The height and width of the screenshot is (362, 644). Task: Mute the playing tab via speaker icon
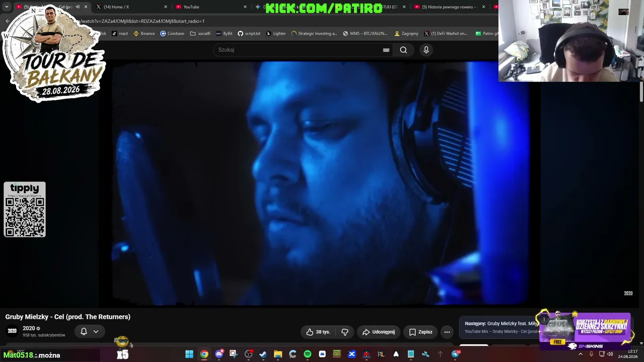(x=77, y=7)
